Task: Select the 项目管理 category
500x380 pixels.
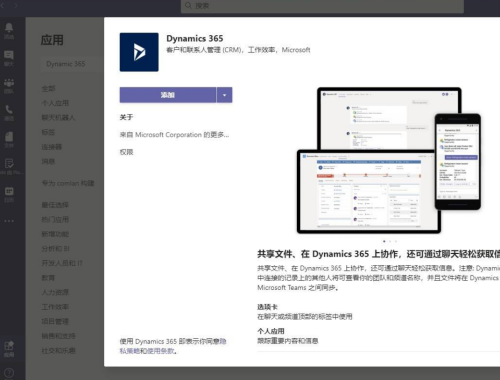Action: click(x=55, y=321)
